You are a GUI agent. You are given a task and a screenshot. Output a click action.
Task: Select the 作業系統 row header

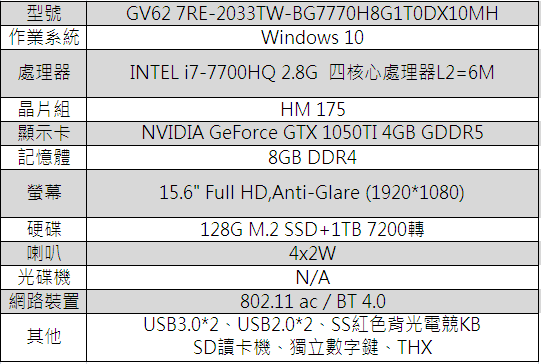[x=44, y=37]
